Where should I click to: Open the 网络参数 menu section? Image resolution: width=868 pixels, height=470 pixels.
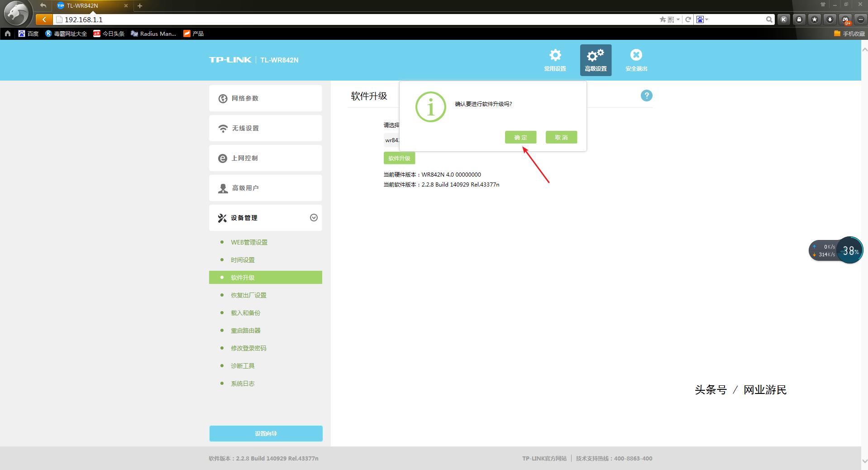point(266,98)
